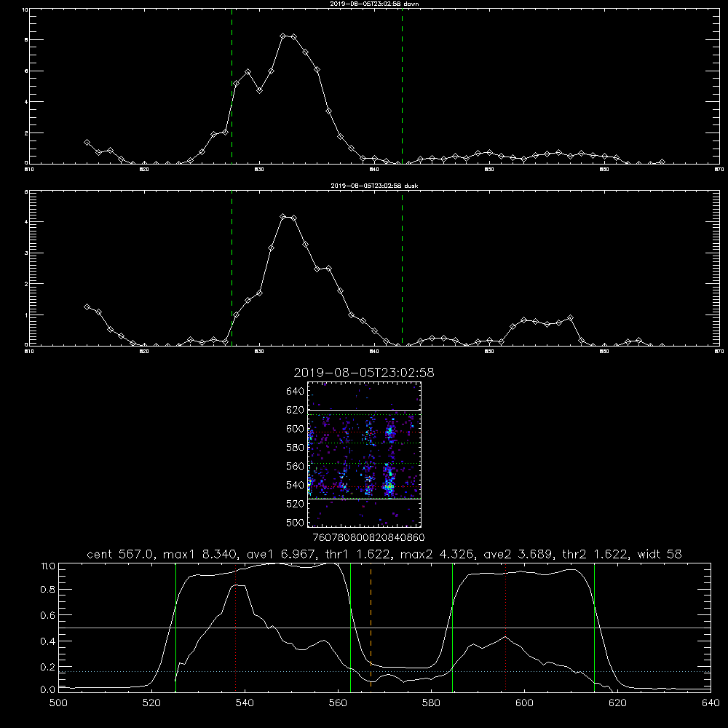Click the y-axis label 0.4 of bottom plot
Image resolution: width=728 pixels, height=728 pixels.
pos(47,641)
